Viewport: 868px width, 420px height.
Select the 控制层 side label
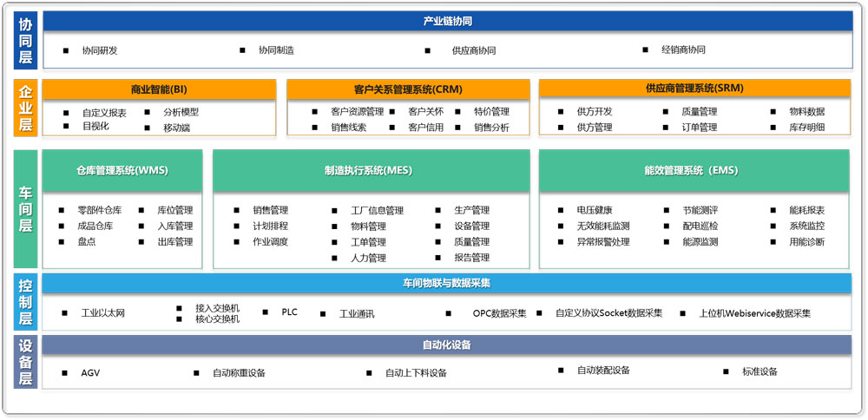[x=26, y=302]
